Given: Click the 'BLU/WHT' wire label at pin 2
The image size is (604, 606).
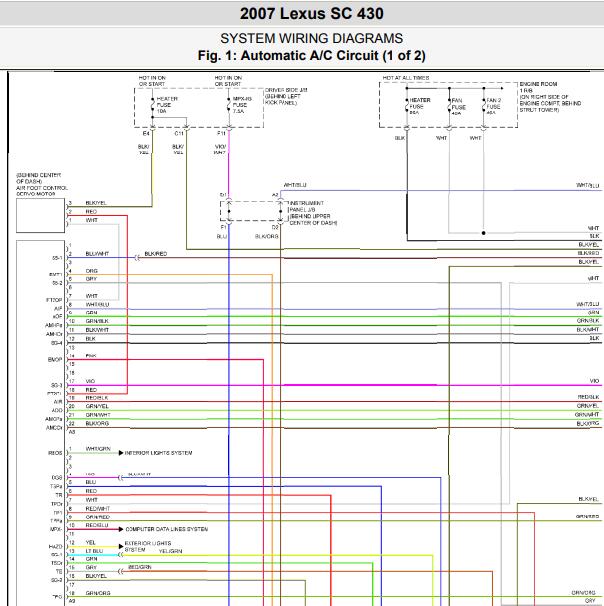Looking at the screenshot, I should [x=97, y=254].
